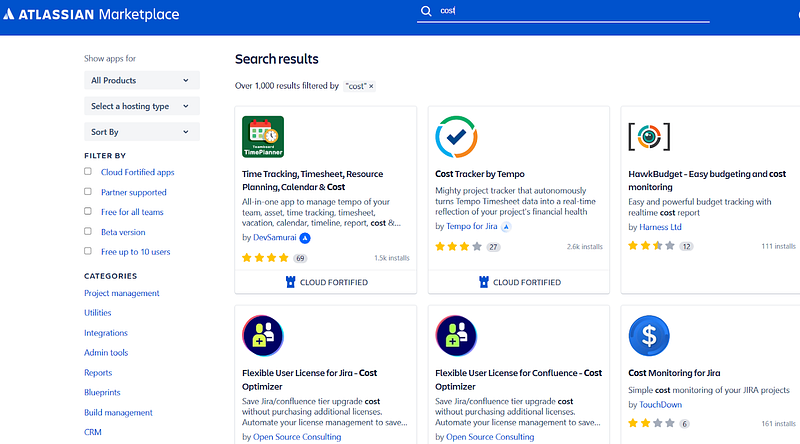Image resolution: width=800 pixels, height=444 pixels.
Task: Click DevSamurai's partner badge icon
Action: pyautogui.click(x=305, y=238)
